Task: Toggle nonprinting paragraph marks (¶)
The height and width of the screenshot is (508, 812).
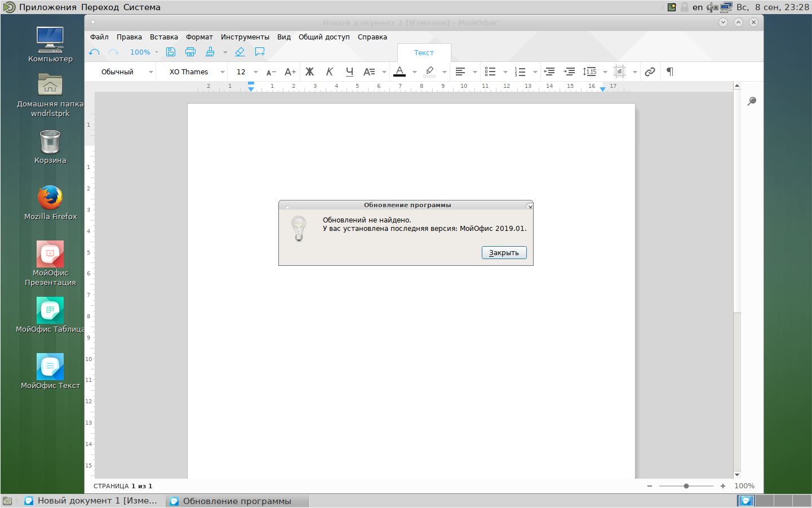Action: coord(670,72)
